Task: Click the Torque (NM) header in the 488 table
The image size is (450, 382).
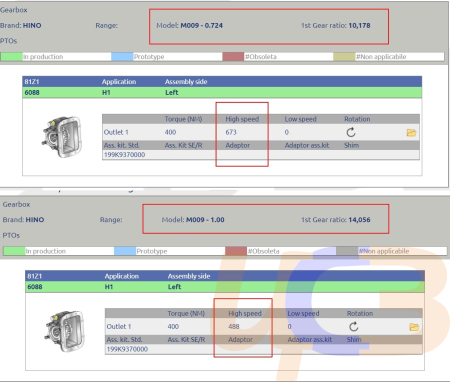Action: point(186,313)
